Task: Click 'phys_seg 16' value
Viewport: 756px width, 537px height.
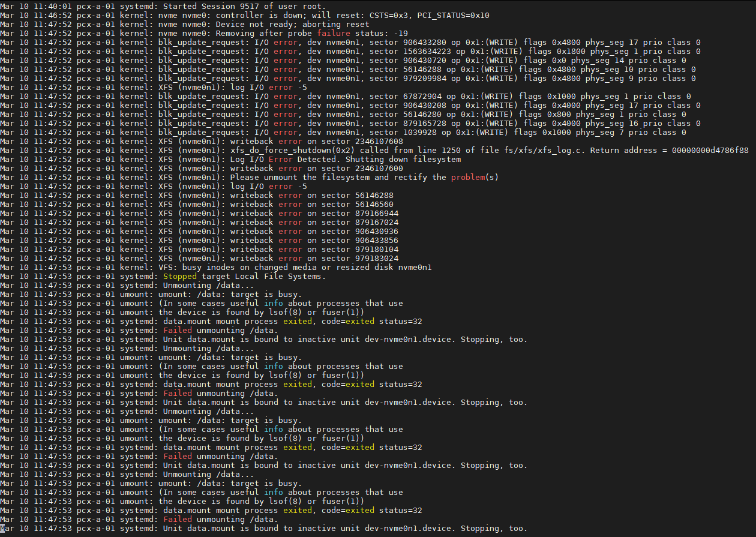Action: pos(613,123)
